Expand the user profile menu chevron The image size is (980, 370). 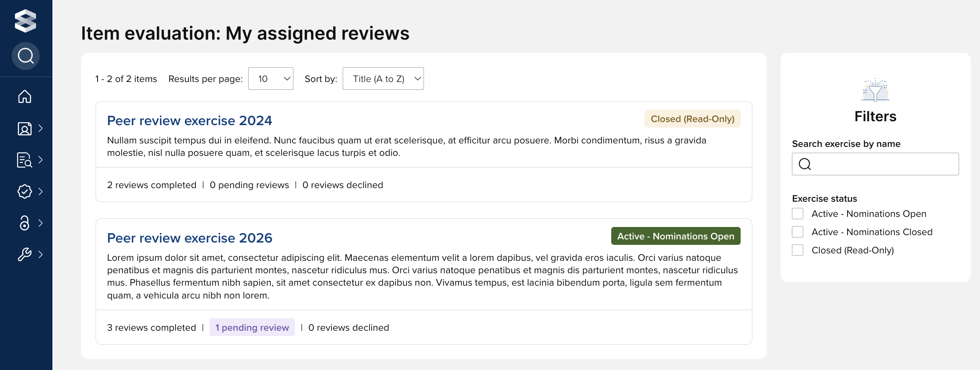pos(41,128)
